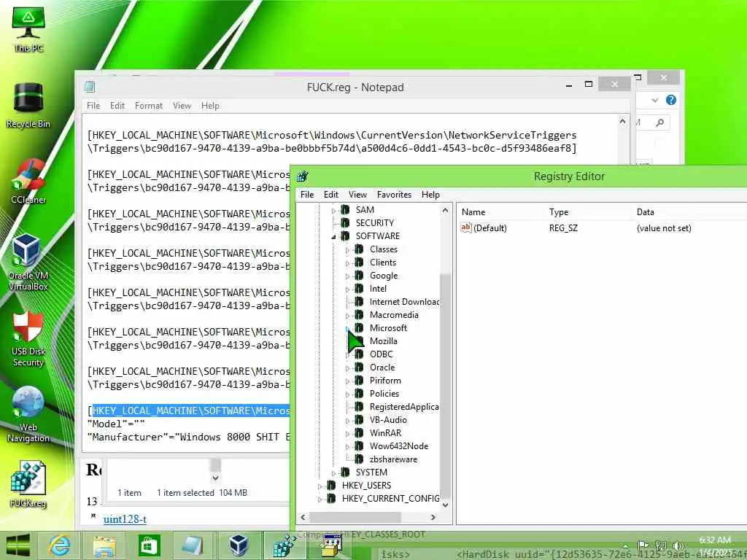Viewport: 747px width, 560px height.
Task: Expand ribbon chevron in Explorer window
Action: pyautogui.click(x=655, y=100)
